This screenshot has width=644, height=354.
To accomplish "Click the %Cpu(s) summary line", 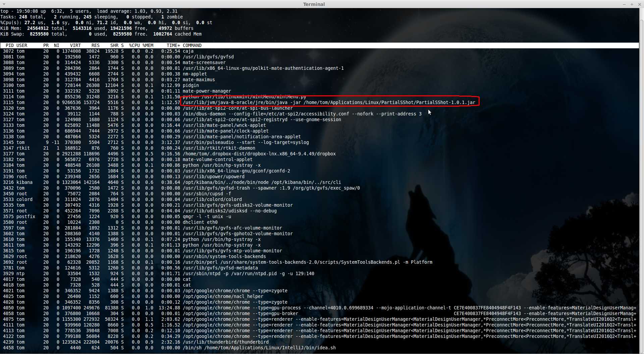I will point(106,22).
